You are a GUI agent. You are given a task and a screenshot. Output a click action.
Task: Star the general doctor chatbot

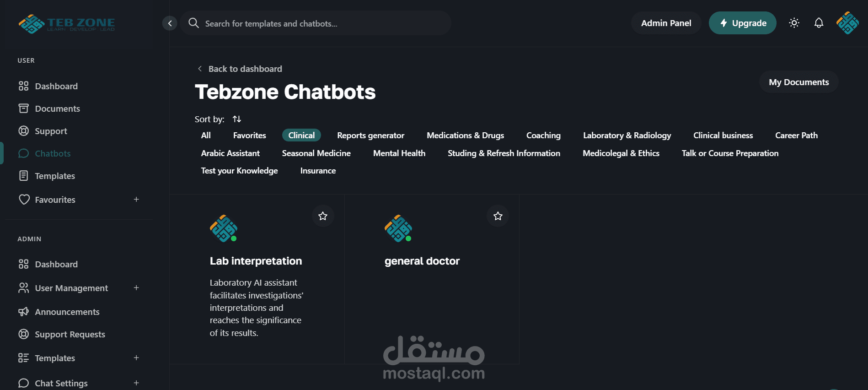498,216
